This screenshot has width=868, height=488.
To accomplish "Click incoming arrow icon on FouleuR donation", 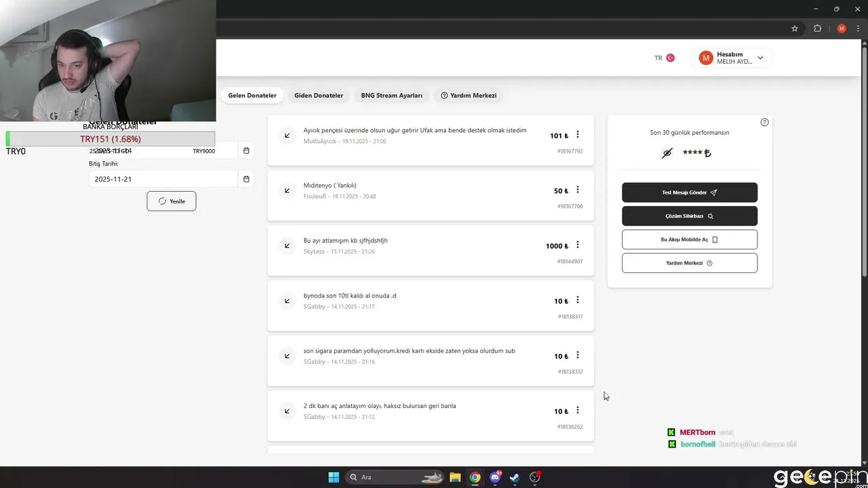I will 288,190.
